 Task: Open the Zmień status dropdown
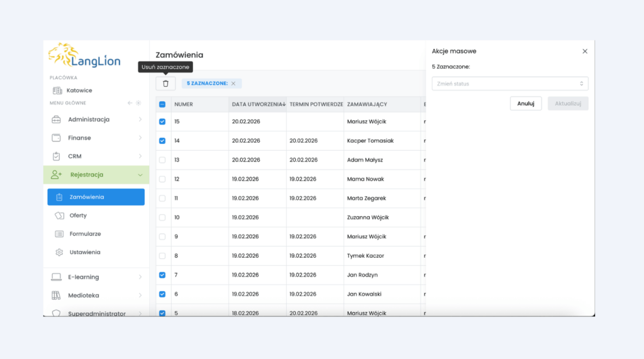pyautogui.click(x=509, y=84)
